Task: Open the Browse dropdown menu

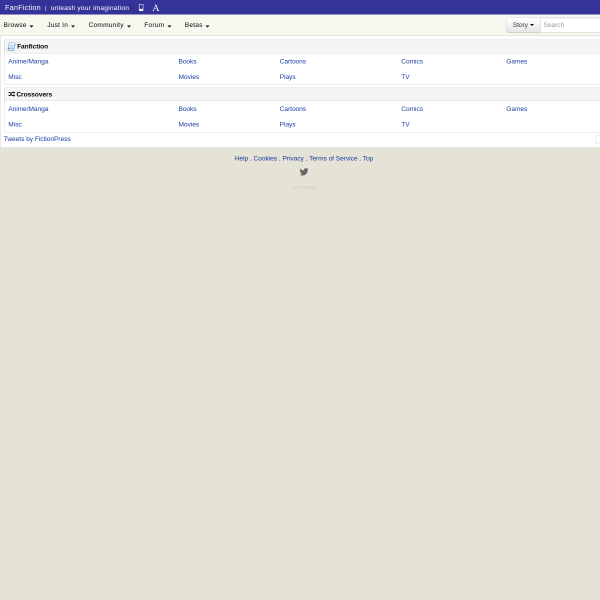Action: pos(18,25)
